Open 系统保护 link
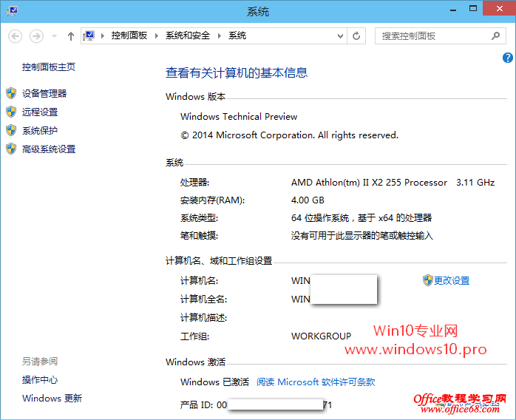The height and width of the screenshot is (420, 516). (x=40, y=131)
